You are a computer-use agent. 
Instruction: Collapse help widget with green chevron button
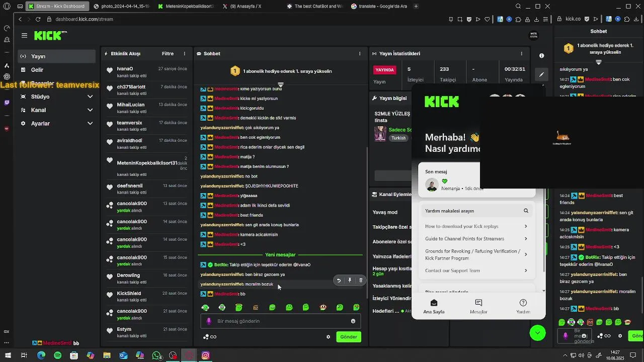(x=537, y=333)
